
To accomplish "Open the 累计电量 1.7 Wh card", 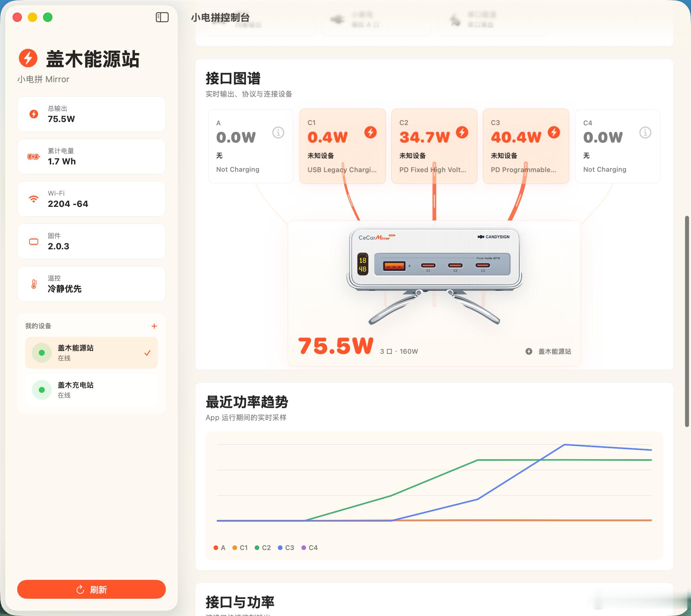I will (x=92, y=156).
